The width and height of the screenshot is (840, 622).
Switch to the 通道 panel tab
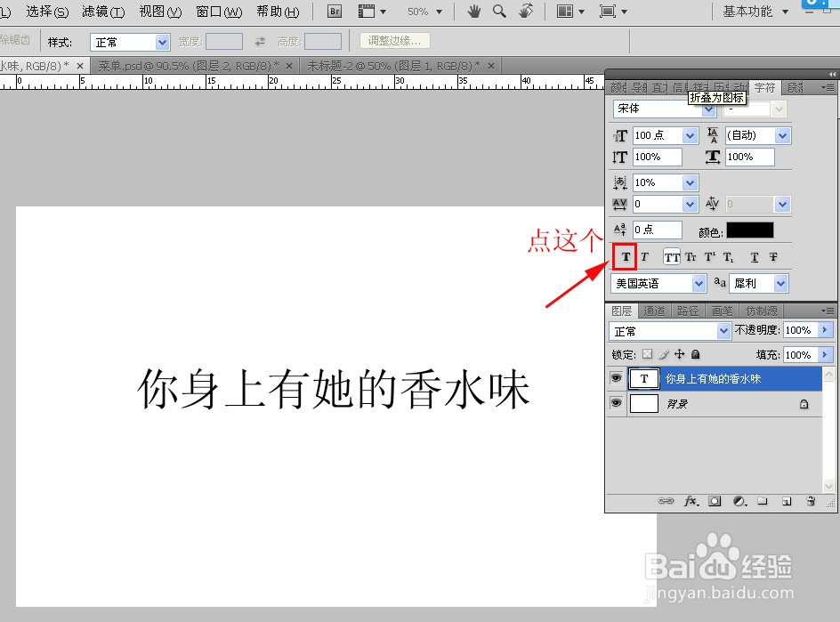tap(654, 311)
